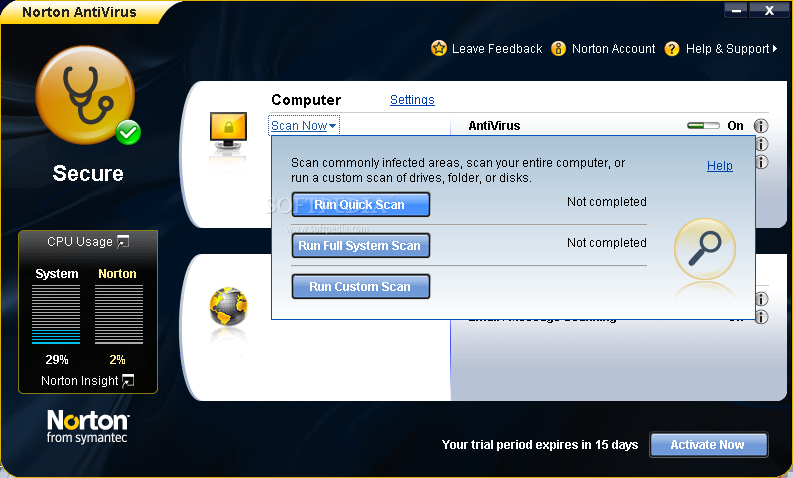Click 'Not completed' beside Full System Scan
The height and width of the screenshot is (478, 793).
(606, 243)
